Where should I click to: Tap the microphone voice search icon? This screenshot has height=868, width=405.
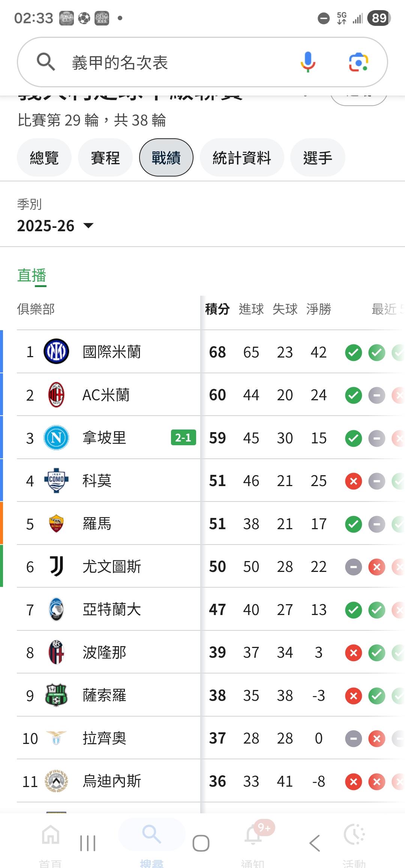coord(307,62)
